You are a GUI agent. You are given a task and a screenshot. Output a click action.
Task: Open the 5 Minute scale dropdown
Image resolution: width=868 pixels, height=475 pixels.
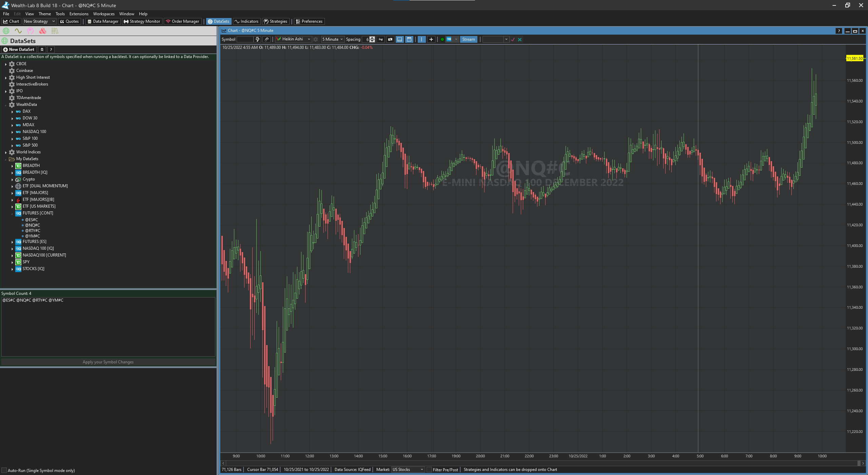point(332,39)
